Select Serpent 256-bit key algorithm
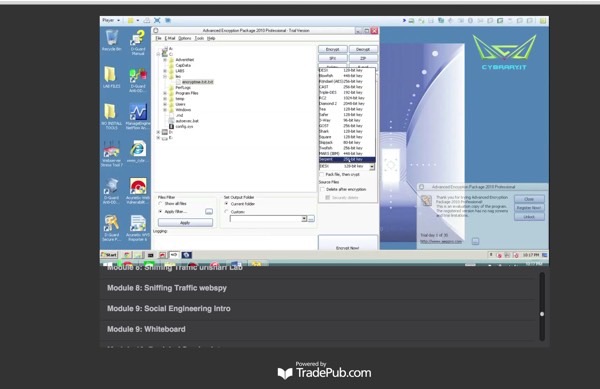Screen dimensions: 600x389 pyautogui.click(x=347, y=160)
